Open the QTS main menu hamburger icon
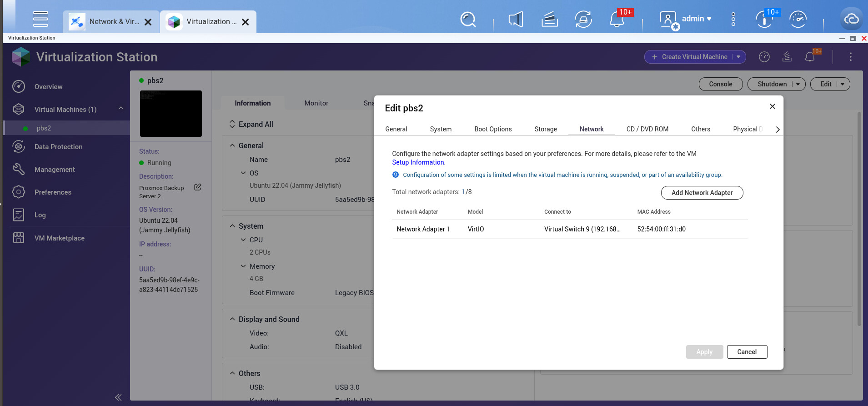Image resolution: width=868 pixels, height=406 pixels. pyautogui.click(x=40, y=19)
